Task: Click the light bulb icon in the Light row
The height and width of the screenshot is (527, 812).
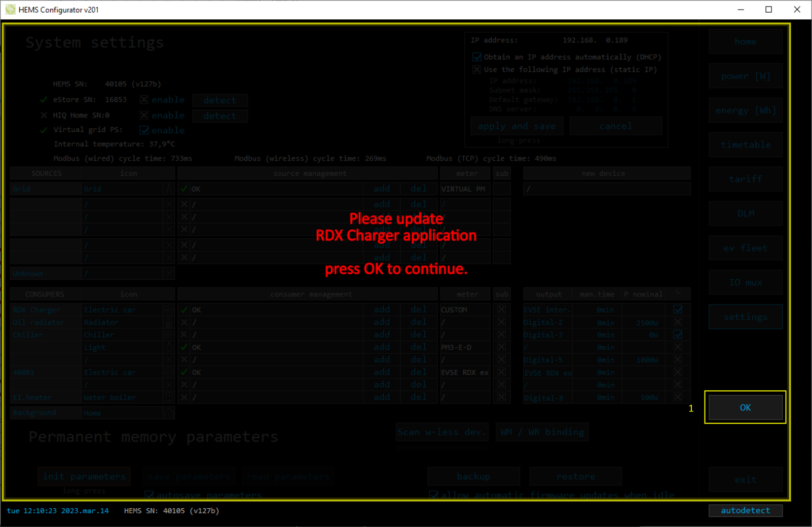Action: coord(169,348)
